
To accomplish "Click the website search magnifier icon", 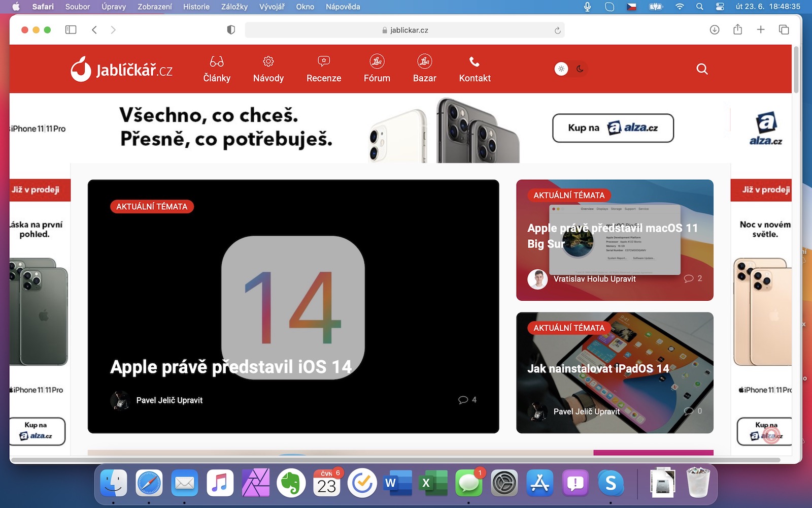I will (x=702, y=69).
